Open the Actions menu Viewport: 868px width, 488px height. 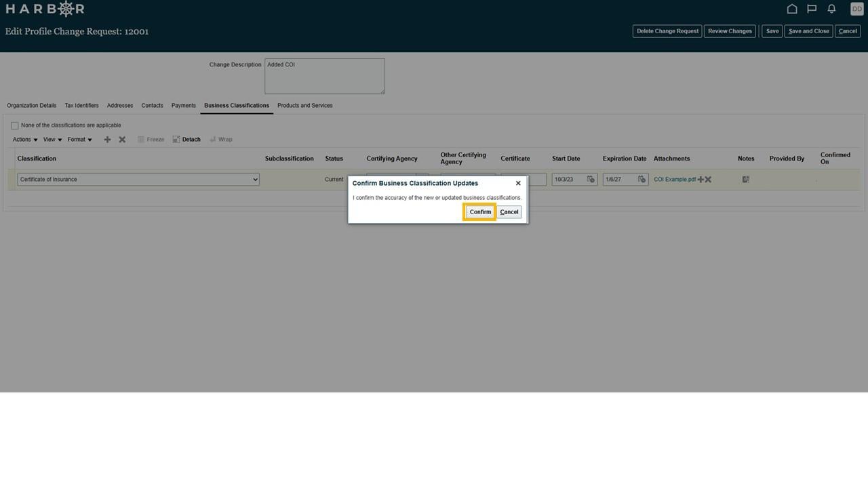point(25,140)
